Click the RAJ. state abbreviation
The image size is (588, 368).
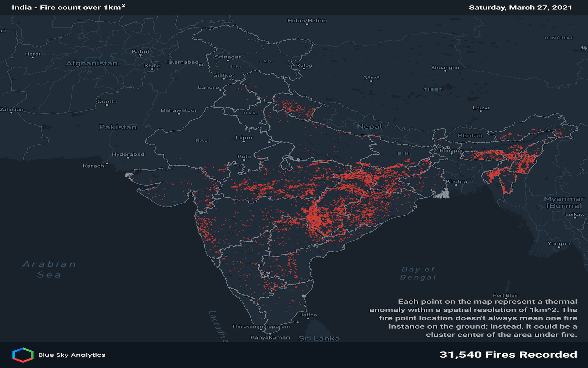(203, 141)
